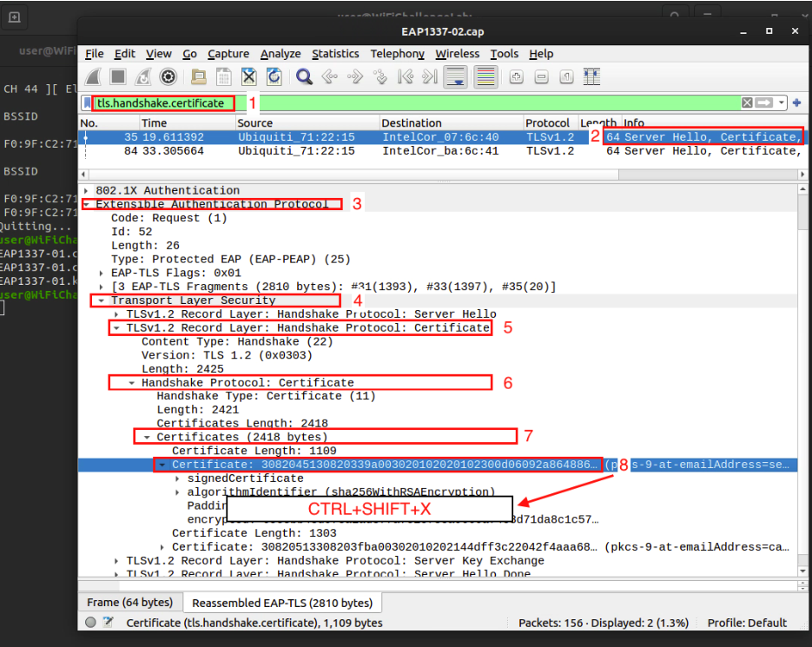812x647 pixels.
Task: Expand the 3 EAP-TLS Fragments node
Action: click(x=102, y=287)
